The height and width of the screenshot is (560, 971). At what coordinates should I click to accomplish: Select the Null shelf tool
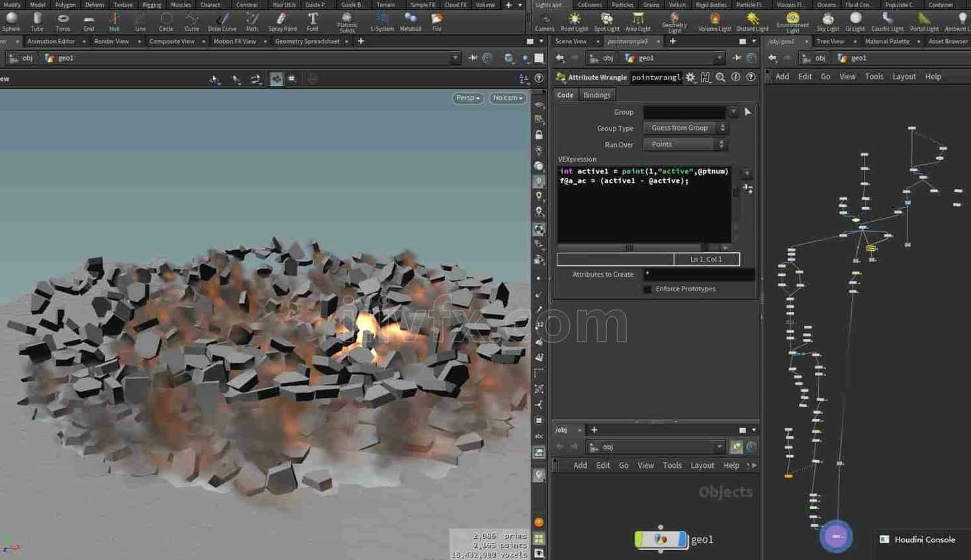pos(115,22)
